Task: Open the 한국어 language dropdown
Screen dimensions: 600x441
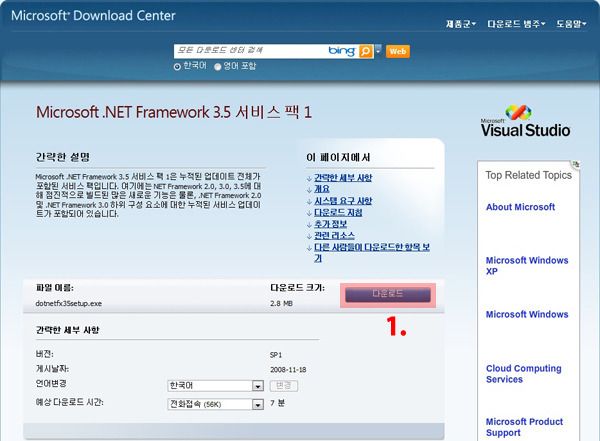Action: (215, 385)
